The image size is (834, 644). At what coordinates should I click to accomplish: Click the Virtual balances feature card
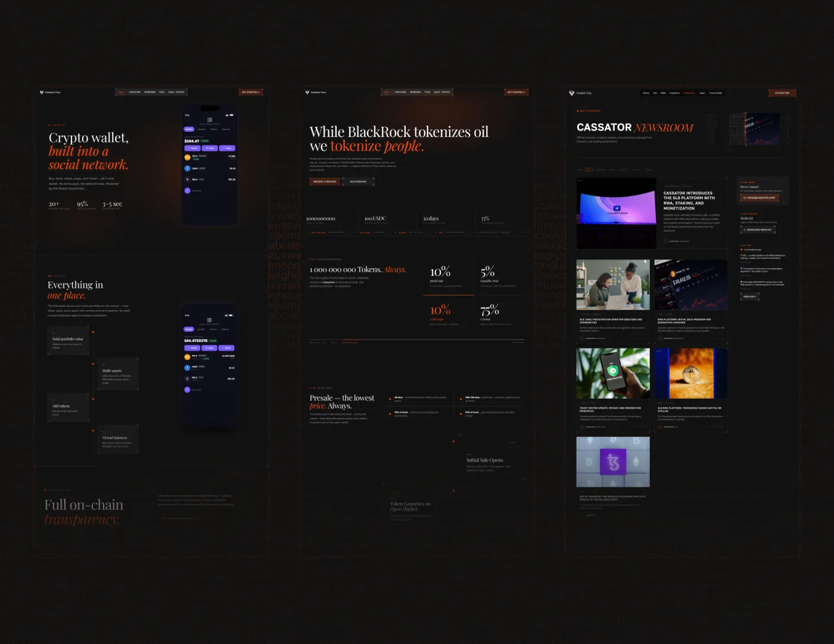point(118,440)
